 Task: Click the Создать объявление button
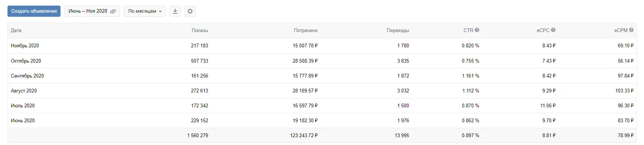pyautogui.click(x=34, y=11)
